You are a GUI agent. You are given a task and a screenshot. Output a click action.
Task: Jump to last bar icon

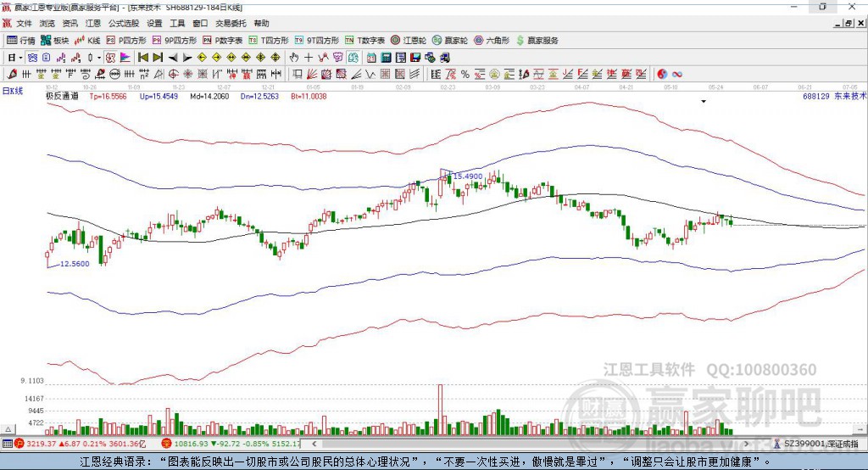[x=158, y=58]
